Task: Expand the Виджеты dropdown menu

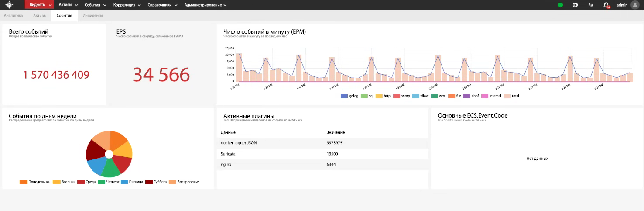Action: 40,5
